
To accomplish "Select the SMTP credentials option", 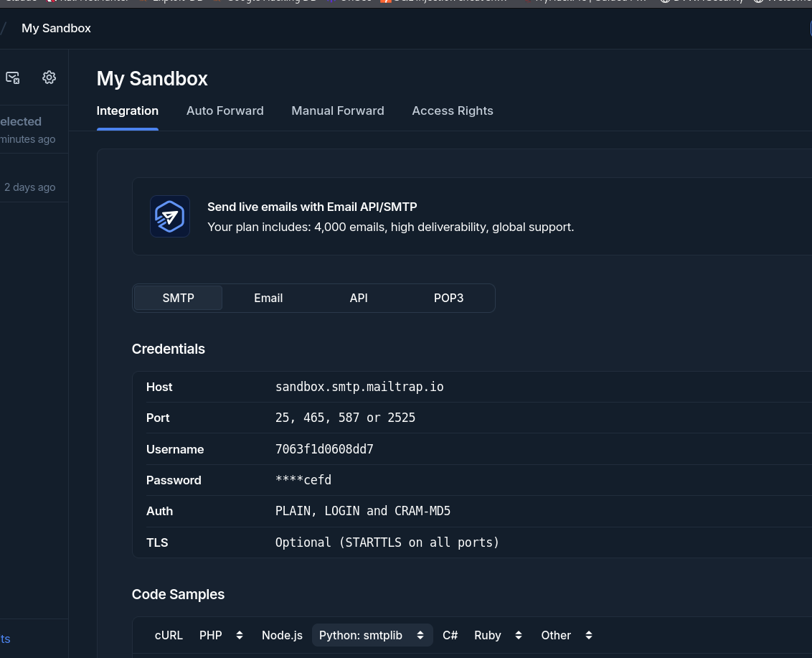I will pos(178,298).
